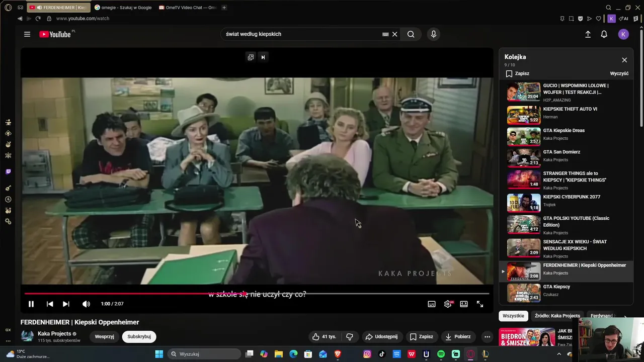
Task: Open Twitch in the Opera sidebar
Action: [x=8, y=172]
